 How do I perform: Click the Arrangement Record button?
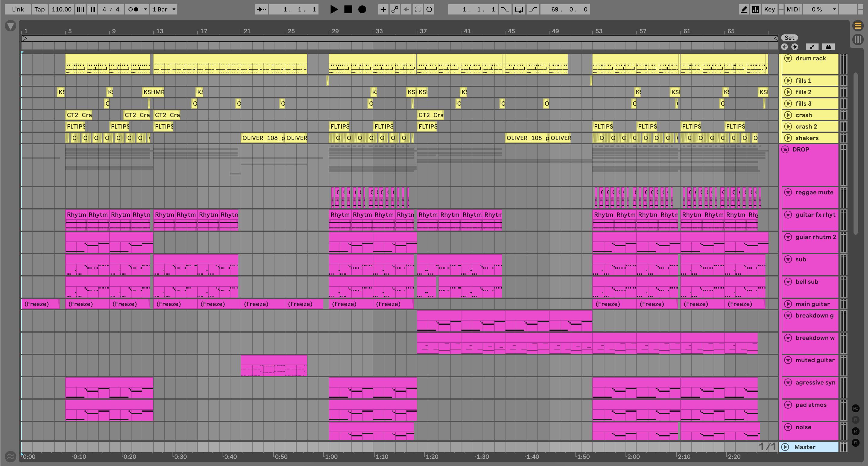[x=362, y=9]
